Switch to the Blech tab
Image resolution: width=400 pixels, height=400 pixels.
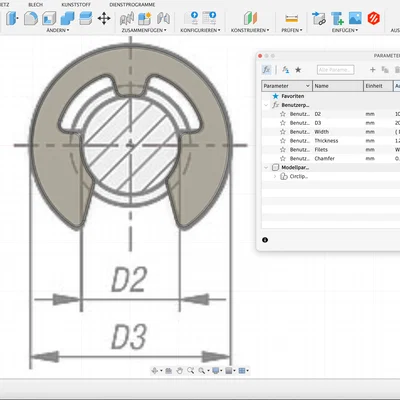point(36,5)
